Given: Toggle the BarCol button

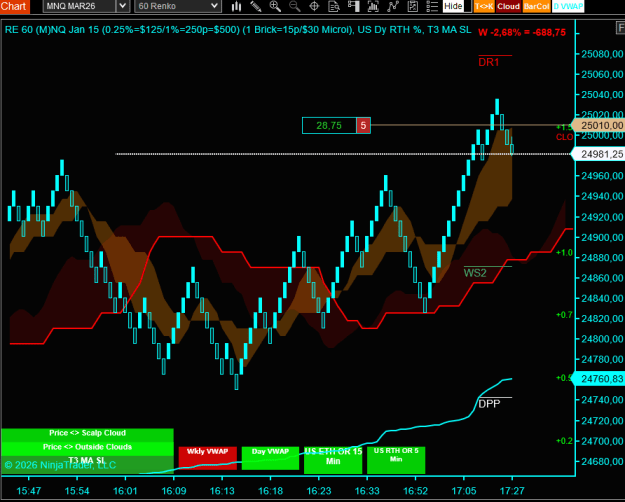Looking at the screenshot, I should tap(536, 6).
